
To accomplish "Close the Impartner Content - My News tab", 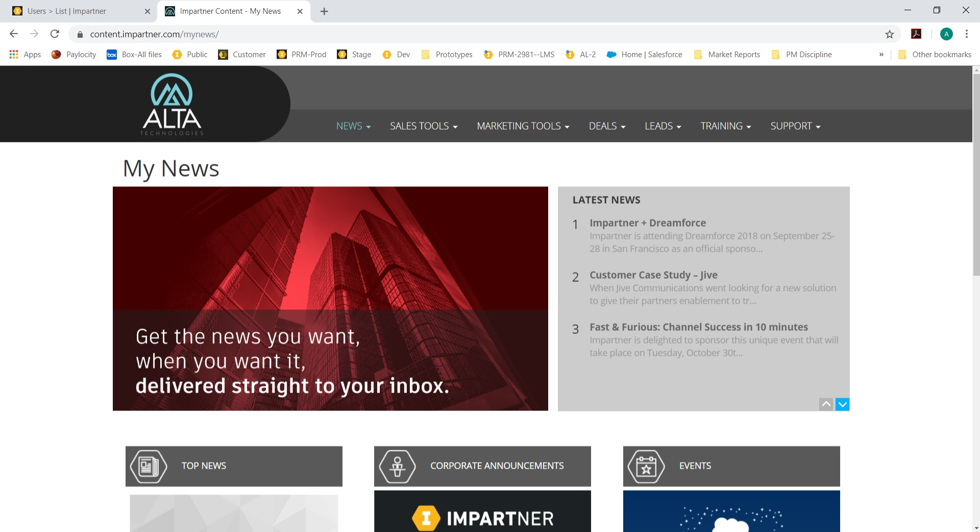I will (300, 11).
